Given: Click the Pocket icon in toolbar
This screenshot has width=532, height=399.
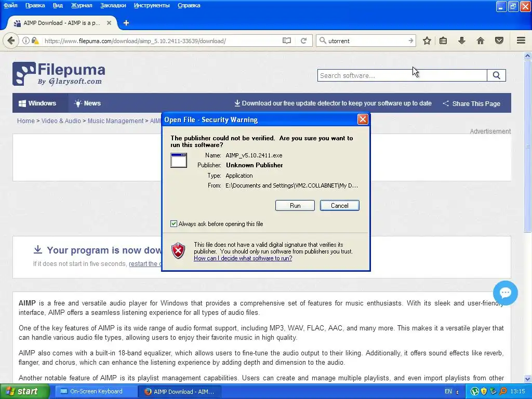Looking at the screenshot, I should click(x=499, y=41).
